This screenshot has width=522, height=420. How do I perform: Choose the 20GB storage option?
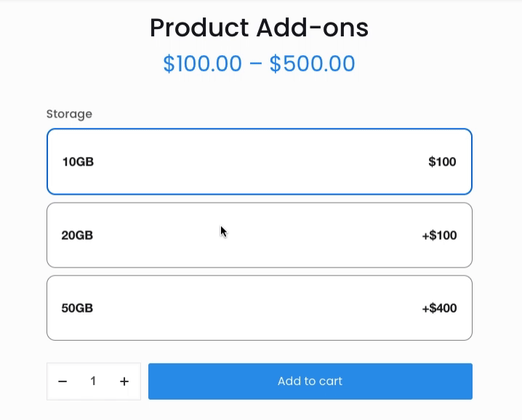[259, 235]
